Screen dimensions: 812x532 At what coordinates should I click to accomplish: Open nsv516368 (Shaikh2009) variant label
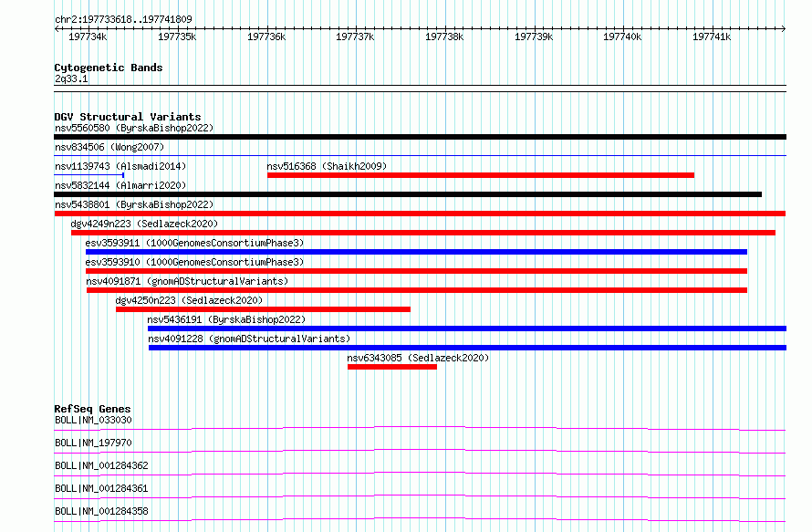point(327,166)
